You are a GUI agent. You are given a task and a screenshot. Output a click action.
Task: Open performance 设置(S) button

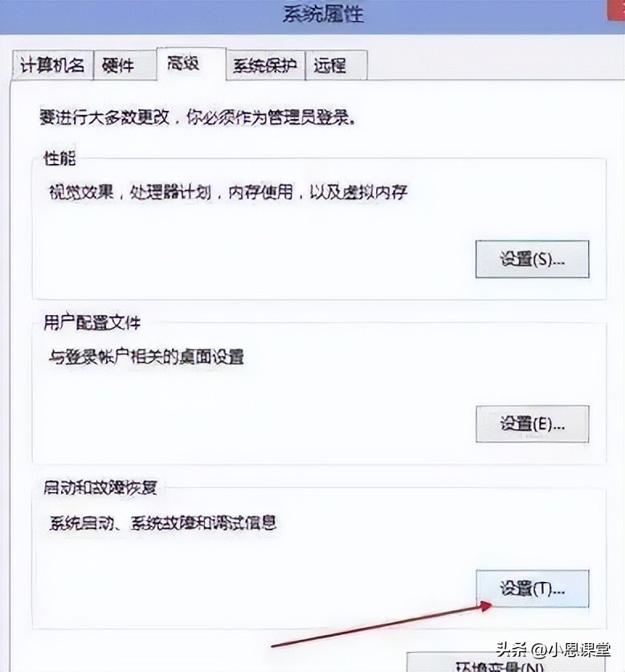532,260
